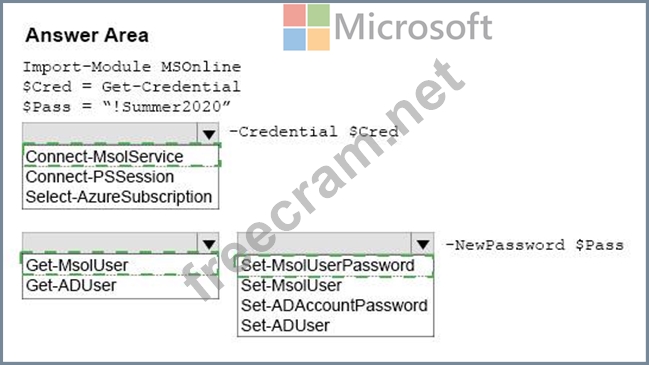Select Set-MsolUserPassword option
This screenshot has height=365, width=649.
328,265
